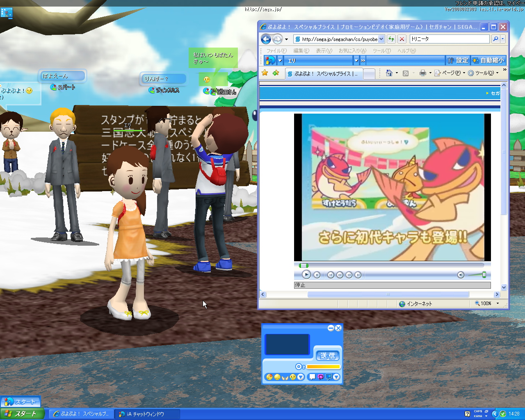Expand the speech bubble style dropdown

click(336, 377)
